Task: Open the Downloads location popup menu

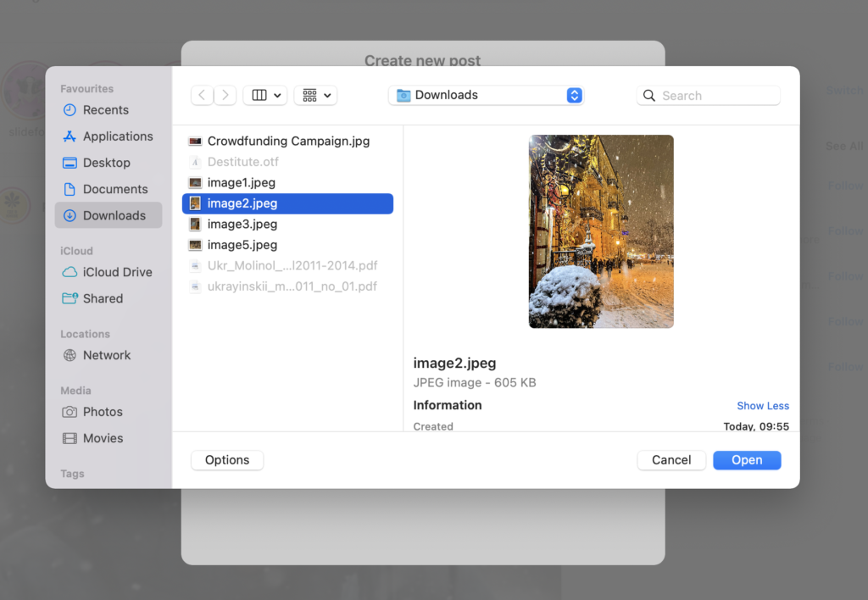Action: click(486, 95)
